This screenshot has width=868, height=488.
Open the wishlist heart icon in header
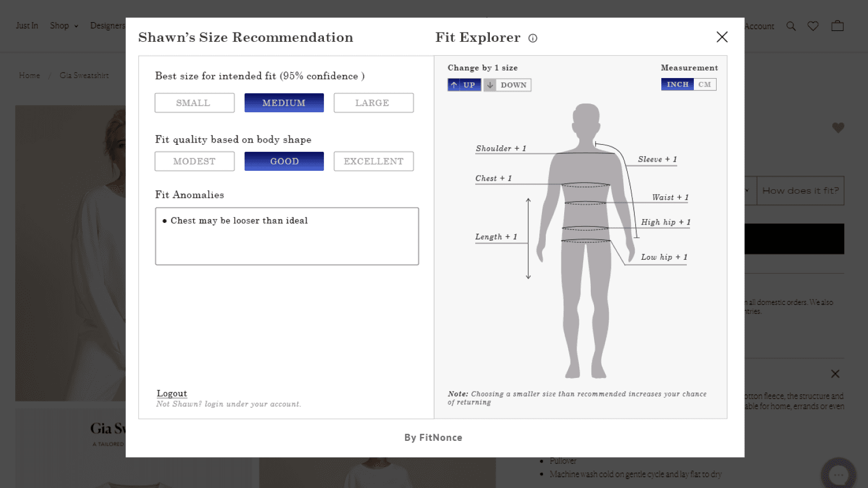coord(813,25)
